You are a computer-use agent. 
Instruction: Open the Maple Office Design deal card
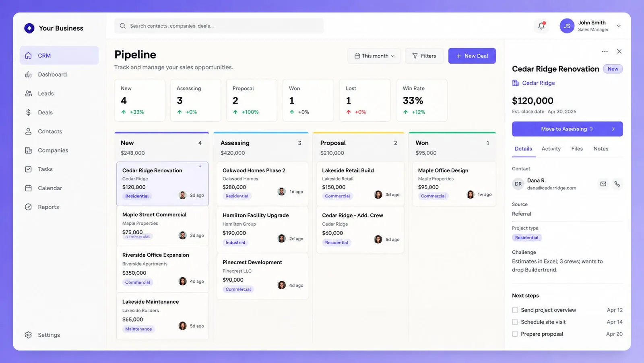(454, 184)
